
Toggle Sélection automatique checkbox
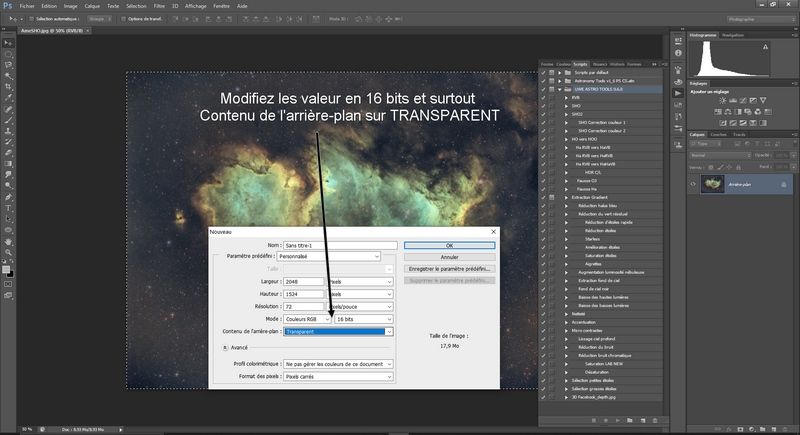click(31, 19)
